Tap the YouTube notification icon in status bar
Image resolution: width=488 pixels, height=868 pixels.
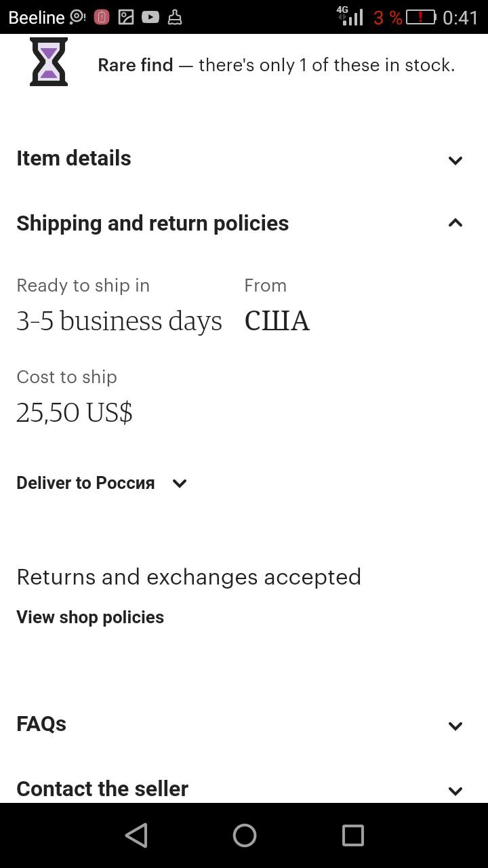150,17
